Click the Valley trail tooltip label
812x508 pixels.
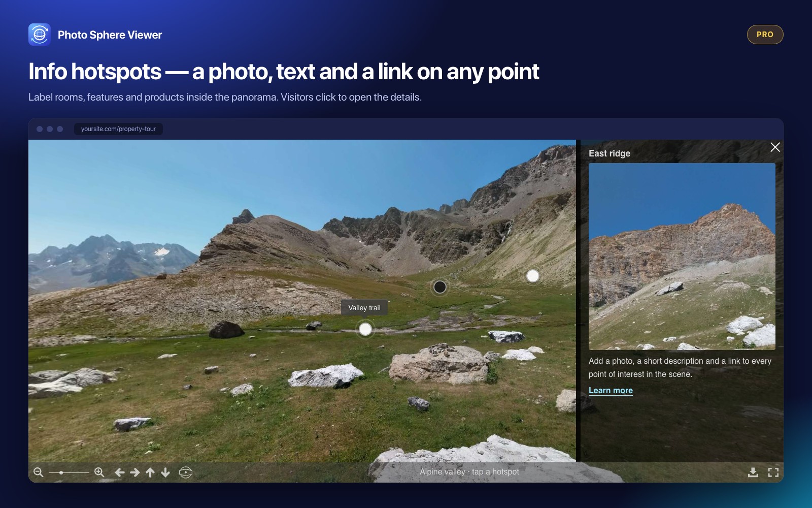[364, 308]
